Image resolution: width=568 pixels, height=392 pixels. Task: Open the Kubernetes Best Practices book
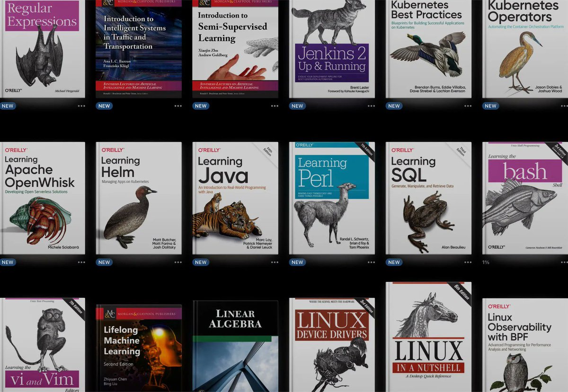click(x=428, y=49)
